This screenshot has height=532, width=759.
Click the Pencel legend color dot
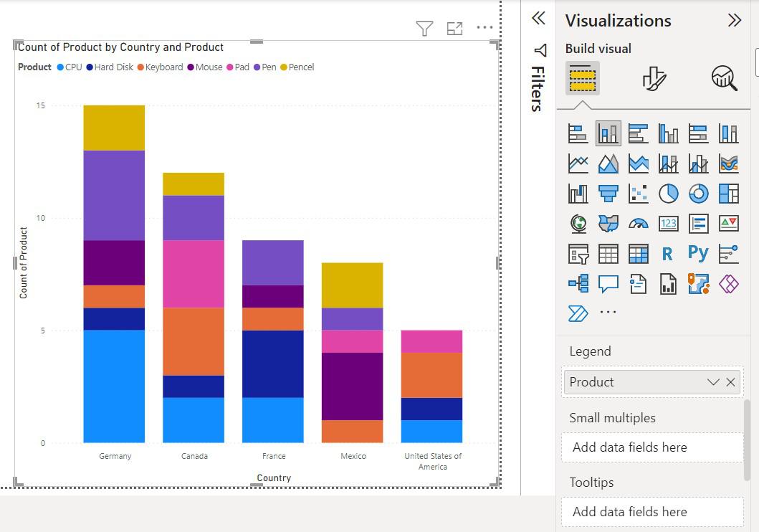pyautogui.click(x=284, y=67)
